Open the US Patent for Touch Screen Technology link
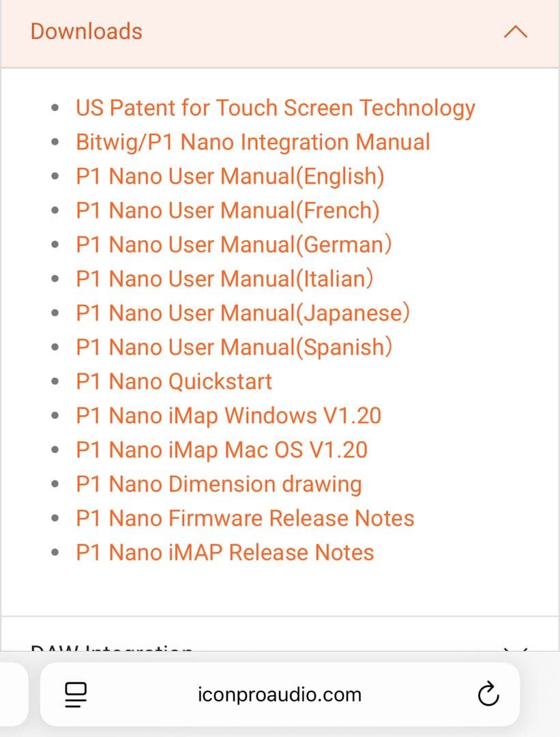 pos(275,107)
